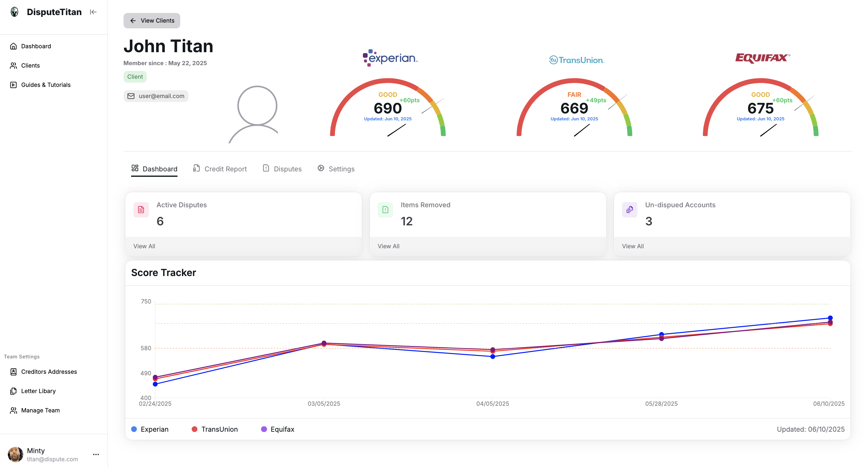The image size is (868, 467).
Task: Click the Equifax 675 score gauge
Action: [760, 107]
